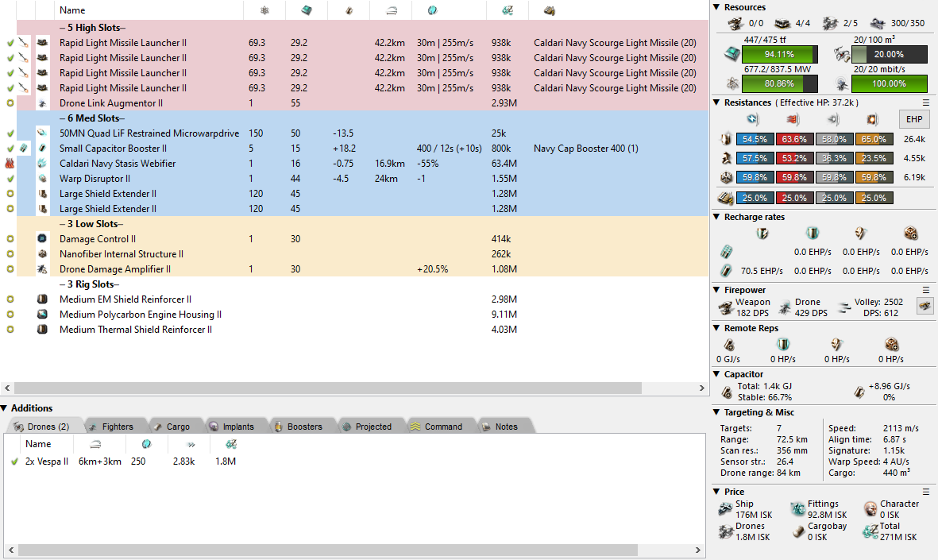Toggle first Rapid Light Missile Launcher II state
938x560 pixels.
10,43
